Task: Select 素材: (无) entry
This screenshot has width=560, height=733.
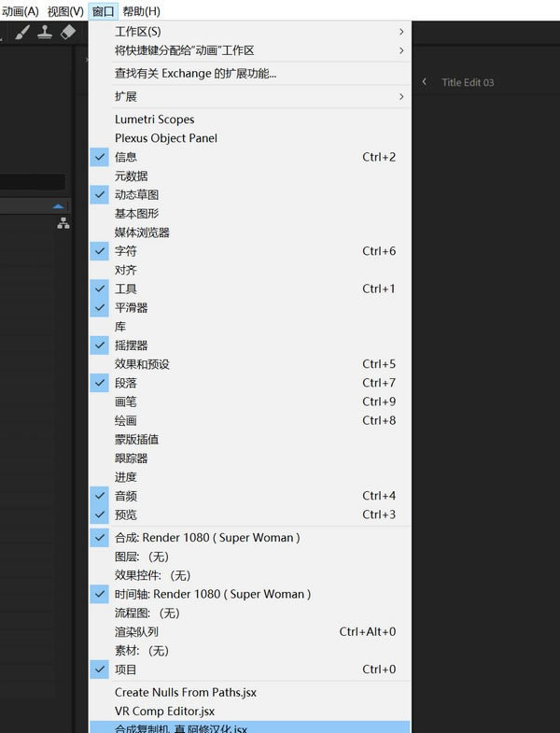Action: 250,651
